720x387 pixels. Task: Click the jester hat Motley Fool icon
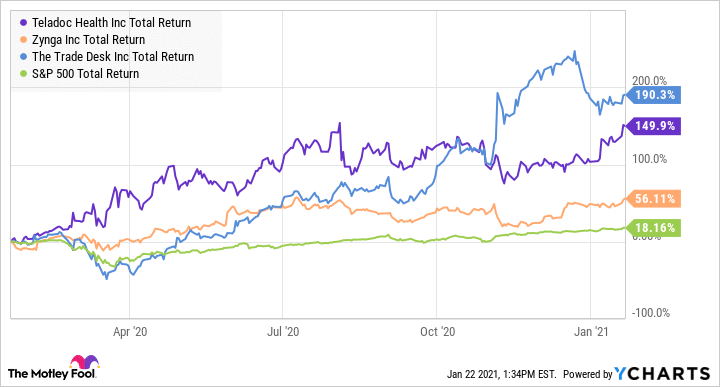pos(84,362)
